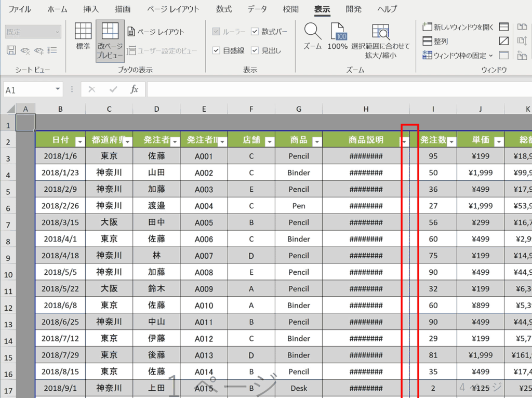This screenshot has height=398, width=532.
Task: Click the fx insert function button
Action: pos(135,89)
